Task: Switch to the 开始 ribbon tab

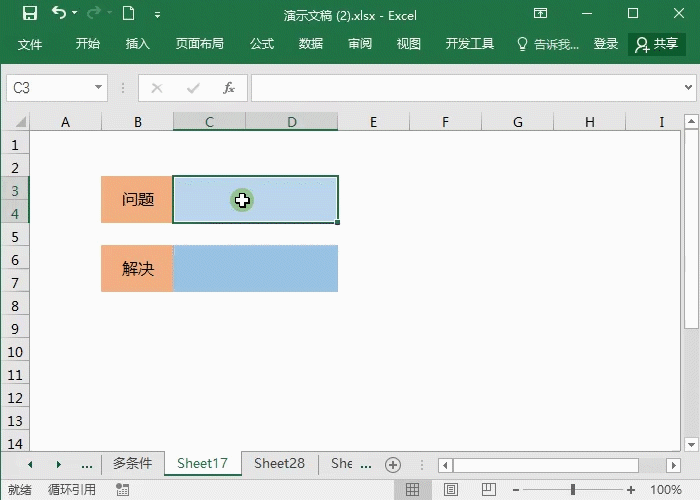Action: 88,44
